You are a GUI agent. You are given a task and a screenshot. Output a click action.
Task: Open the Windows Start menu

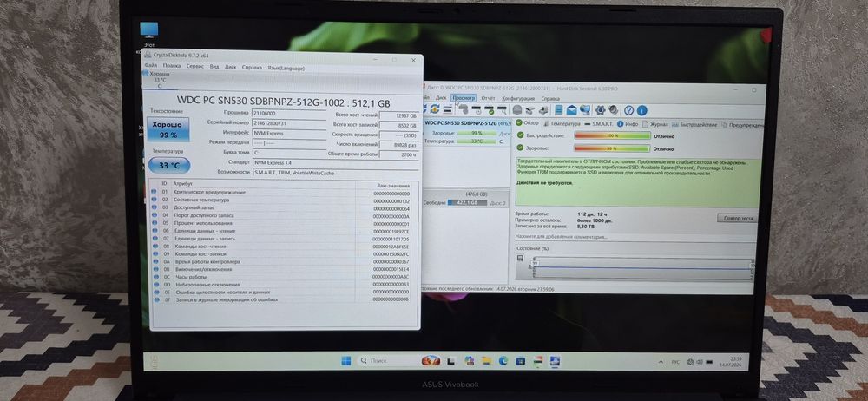(346, 360)
